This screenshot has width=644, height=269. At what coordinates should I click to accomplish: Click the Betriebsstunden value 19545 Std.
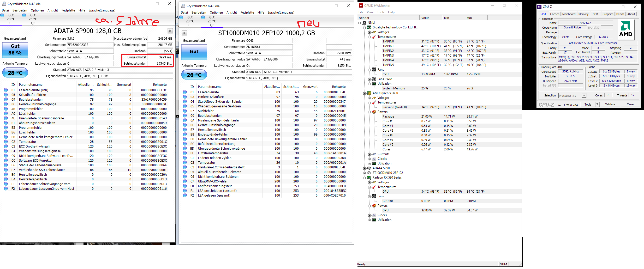160,64
